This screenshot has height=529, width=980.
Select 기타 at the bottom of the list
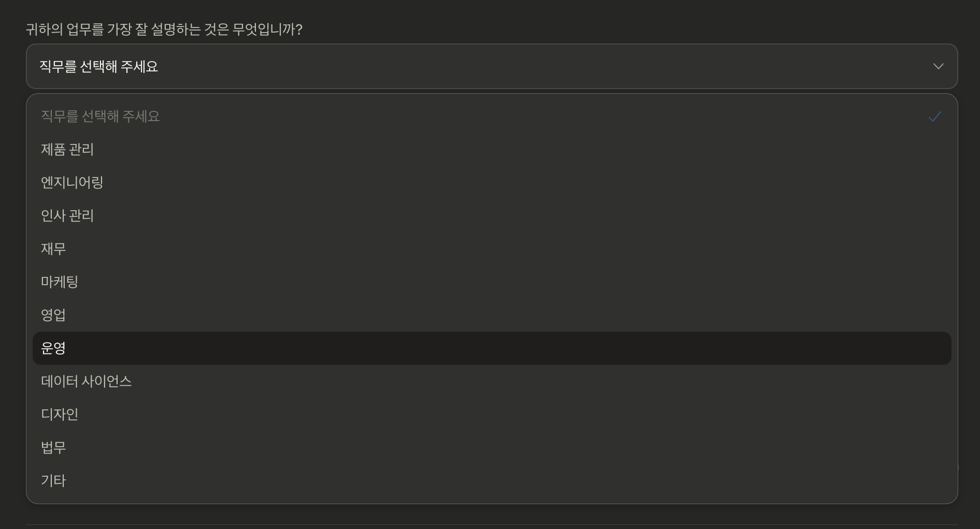[x=53, y=481]
